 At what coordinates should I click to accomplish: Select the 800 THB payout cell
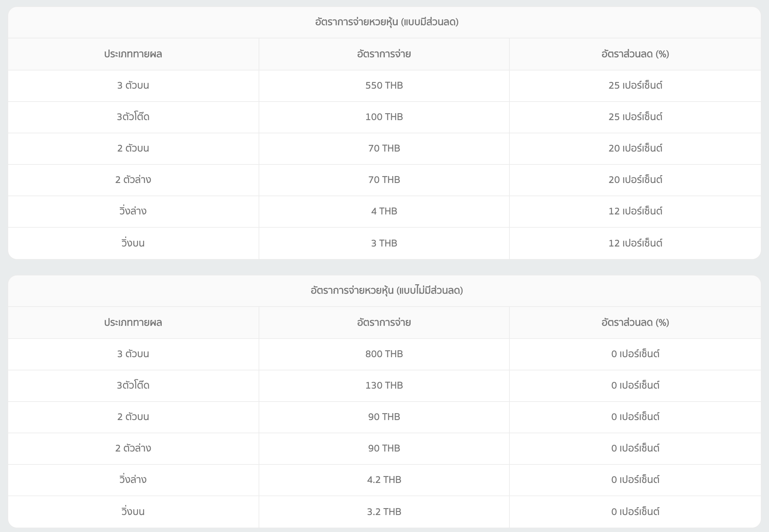coord(384,354)
